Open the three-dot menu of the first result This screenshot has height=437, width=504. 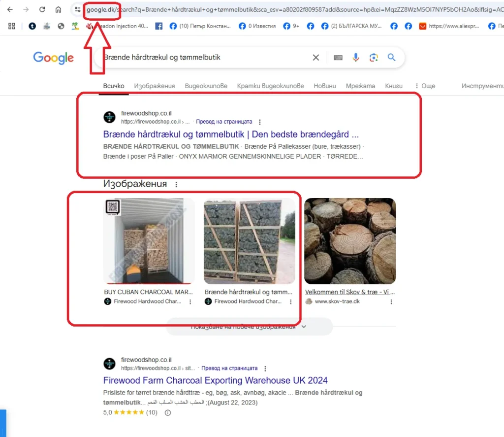[260, 122]
